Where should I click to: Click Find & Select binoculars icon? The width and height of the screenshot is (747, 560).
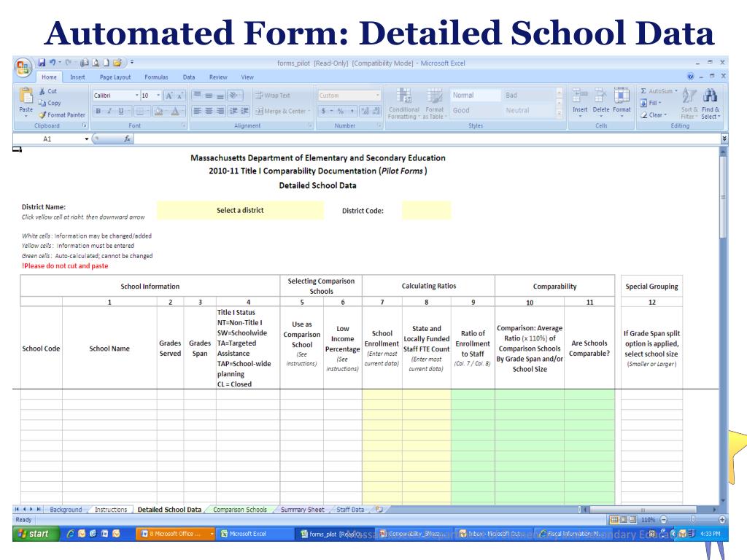tap(710, 96)
